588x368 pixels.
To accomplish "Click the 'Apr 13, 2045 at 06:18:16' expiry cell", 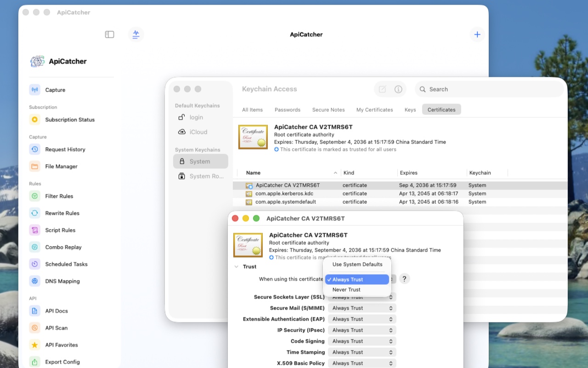I will tap(429, 202).
